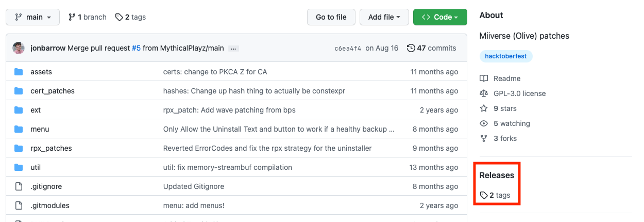Expand commit message ellipsis button

pos(233,48)
